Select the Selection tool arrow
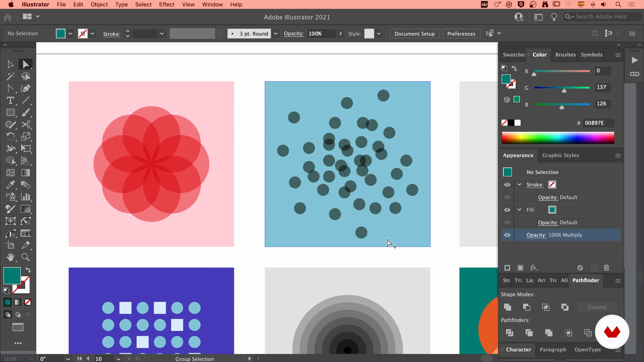Image resolution: width=644 pixels, height=362 pixels. click(10, 65)
